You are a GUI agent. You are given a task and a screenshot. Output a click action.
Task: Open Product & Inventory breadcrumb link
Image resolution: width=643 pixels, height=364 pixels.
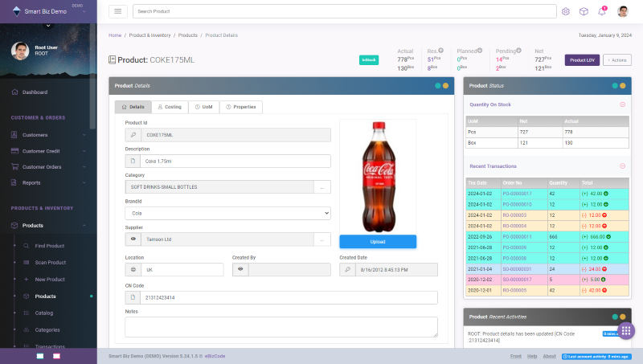coord(149,35)
